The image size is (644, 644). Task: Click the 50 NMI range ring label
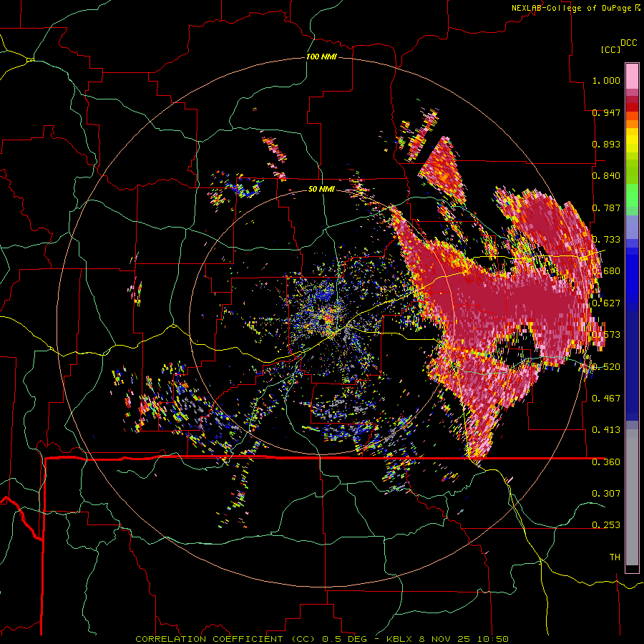321,189
